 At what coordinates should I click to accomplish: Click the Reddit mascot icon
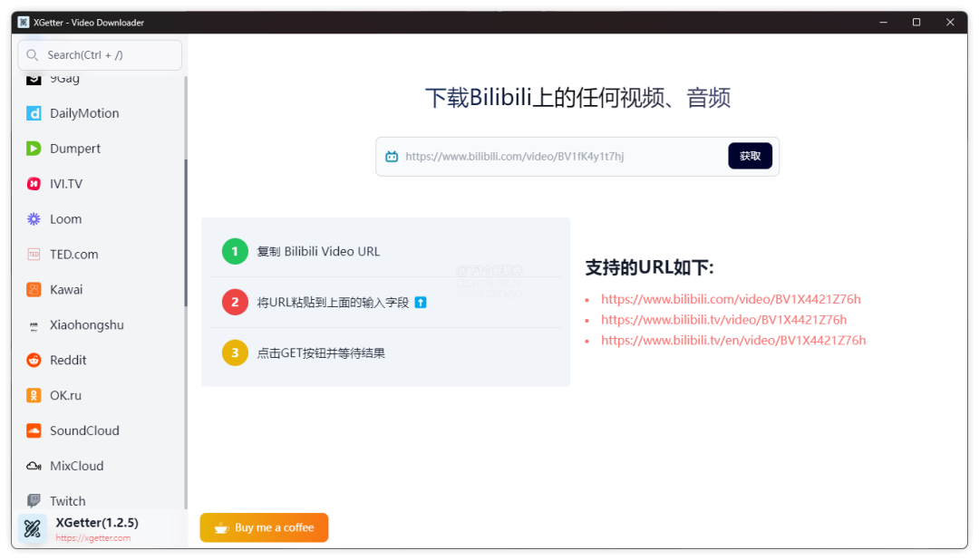click(x=34, y=361)
